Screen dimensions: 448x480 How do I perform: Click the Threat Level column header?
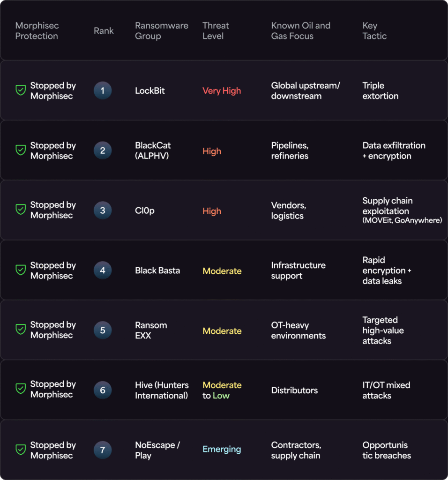pyautogui.click(x=216, y=30)
